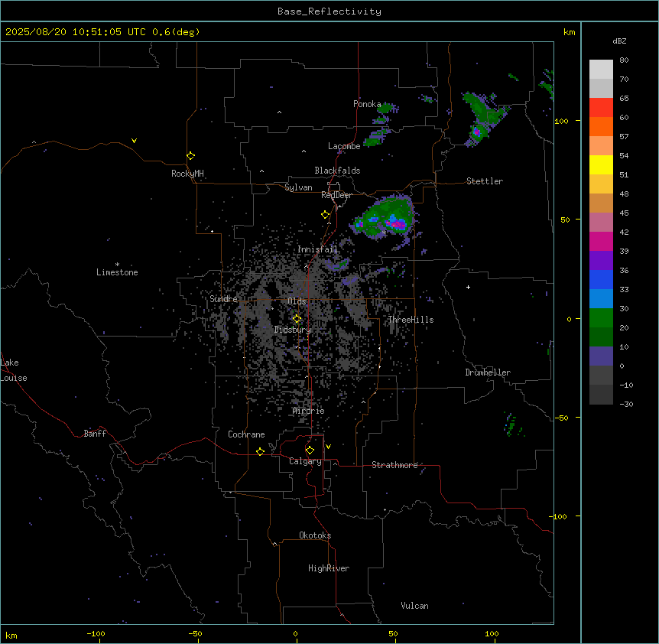
Task: Click the yellow v marker northwest of RockyMH
Action: tap(134, 141)
